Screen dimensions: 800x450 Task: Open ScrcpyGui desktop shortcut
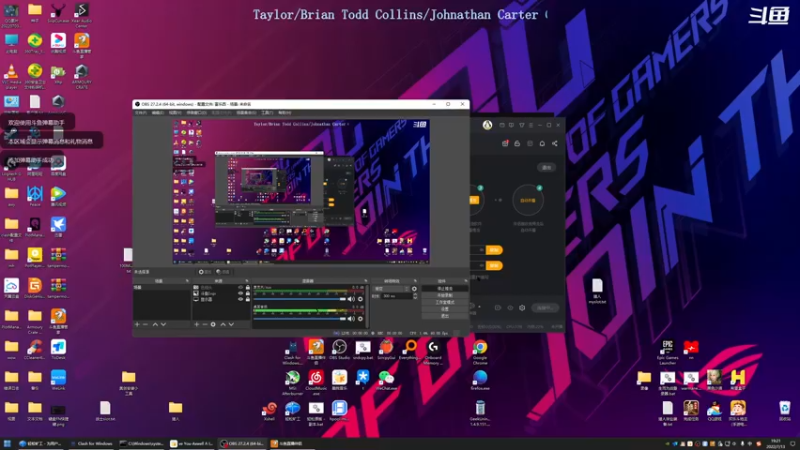click(x=386, y=350)
